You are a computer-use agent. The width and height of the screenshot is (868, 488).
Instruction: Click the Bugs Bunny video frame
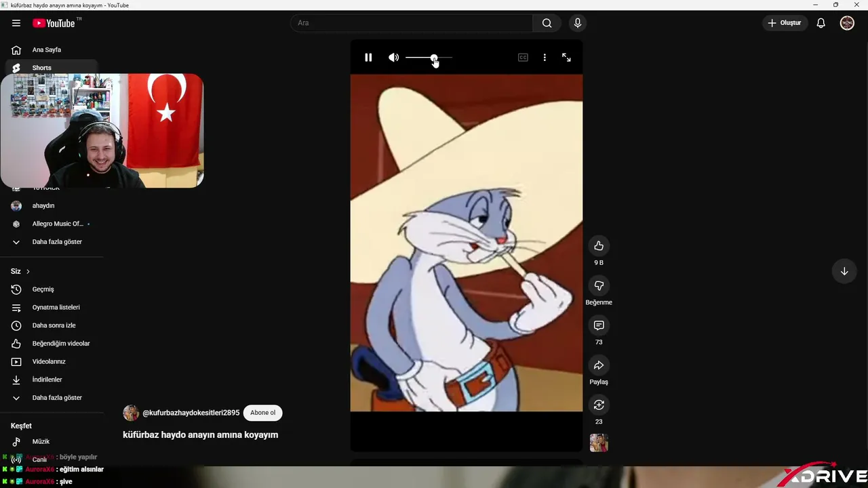(467, 243)
